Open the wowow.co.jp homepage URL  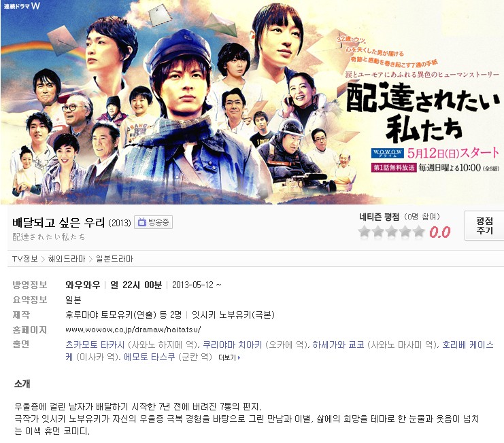tap(133, 330)
